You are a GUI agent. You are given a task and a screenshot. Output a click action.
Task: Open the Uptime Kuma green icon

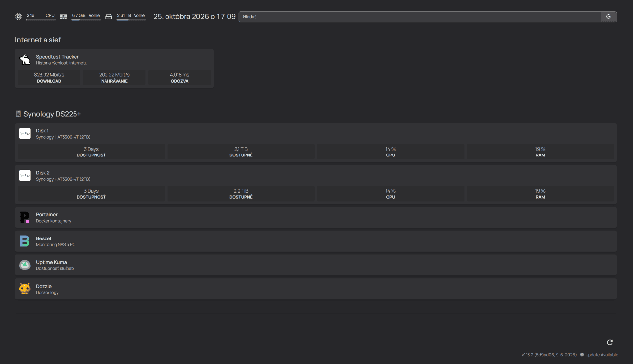[25, 265]
